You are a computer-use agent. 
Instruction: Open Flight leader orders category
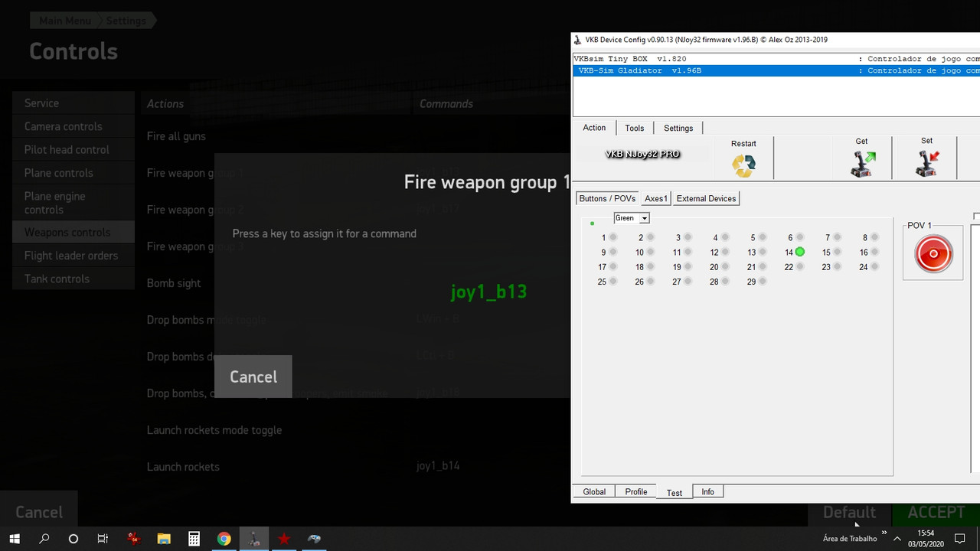pyautogui.click(x=73, y=256)
